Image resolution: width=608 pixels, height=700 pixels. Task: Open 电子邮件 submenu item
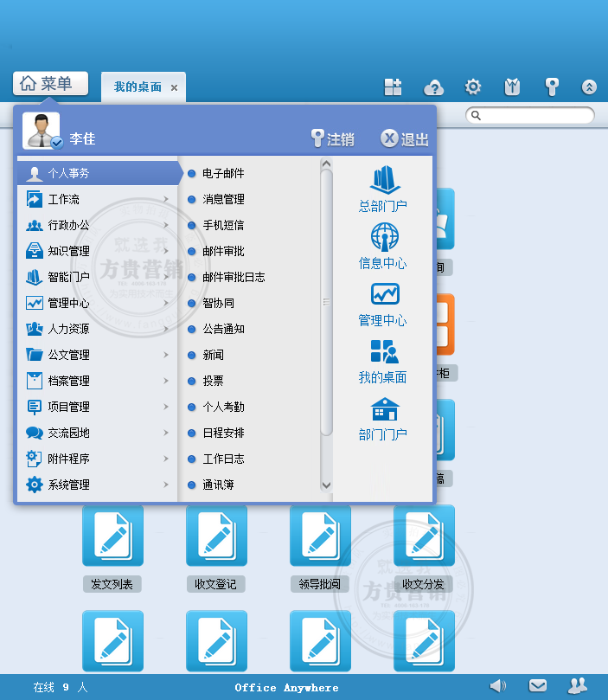pyautogui.click(x=223, y=173)
